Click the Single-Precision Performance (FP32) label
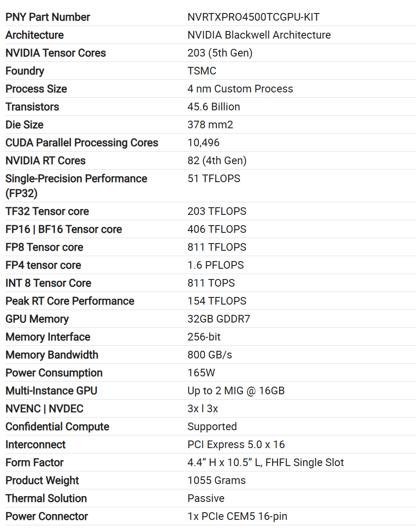Image resolution: width=418 pixels, height=532 pixels. [76, 185]
